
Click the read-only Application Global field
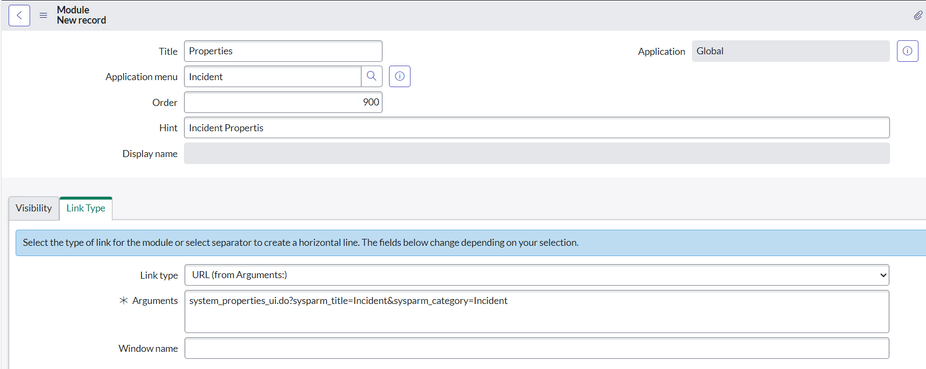[x=790, y=51]
